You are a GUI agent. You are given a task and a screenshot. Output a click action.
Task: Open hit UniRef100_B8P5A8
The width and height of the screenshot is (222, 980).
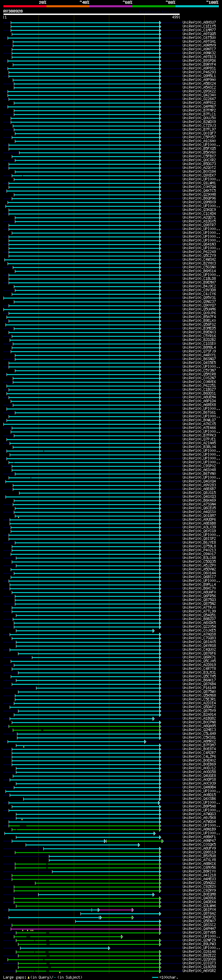(199, 806)
